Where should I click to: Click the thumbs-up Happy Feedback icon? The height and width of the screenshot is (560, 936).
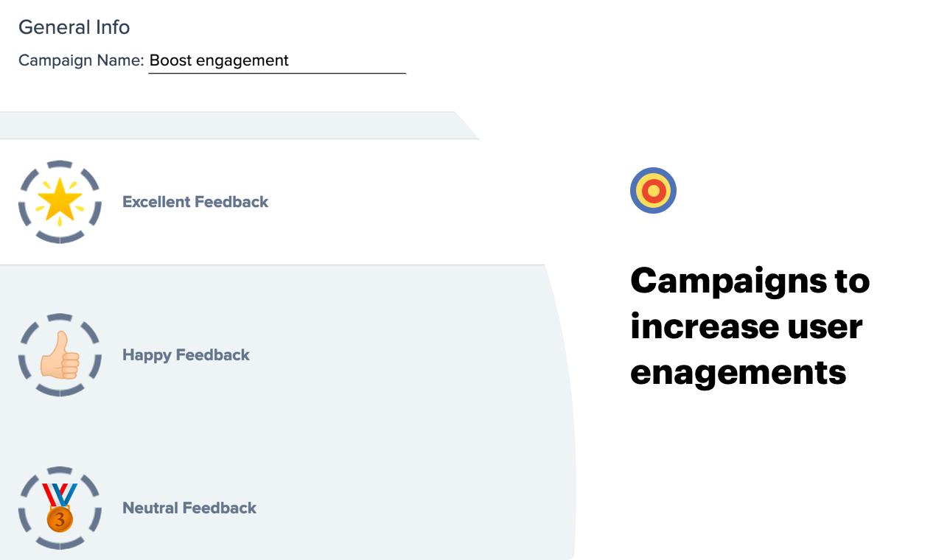pyautogui.click(x=60, y=355)
